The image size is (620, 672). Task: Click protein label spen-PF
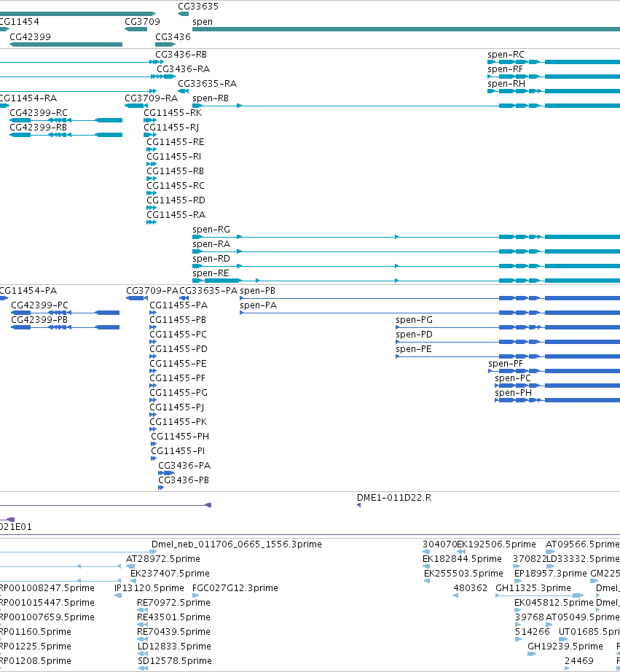[x=506, y=364]
